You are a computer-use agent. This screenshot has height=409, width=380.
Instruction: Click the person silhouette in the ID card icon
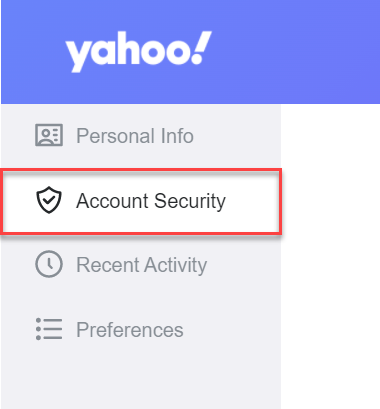pos(46,136)
